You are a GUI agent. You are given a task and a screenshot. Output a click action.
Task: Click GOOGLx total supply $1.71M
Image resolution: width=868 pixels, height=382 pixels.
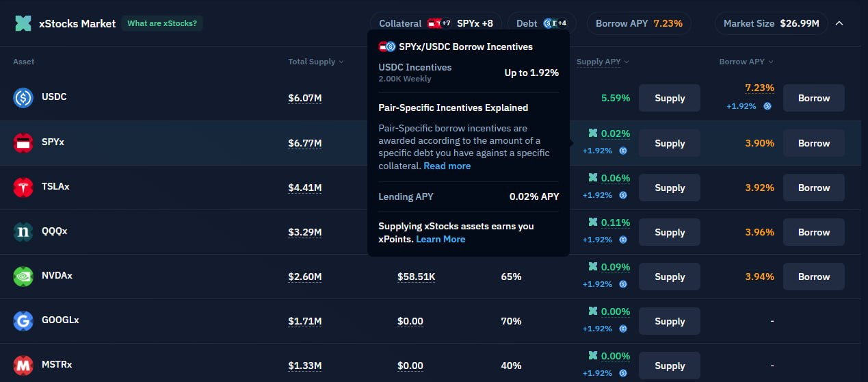(305, 321)
